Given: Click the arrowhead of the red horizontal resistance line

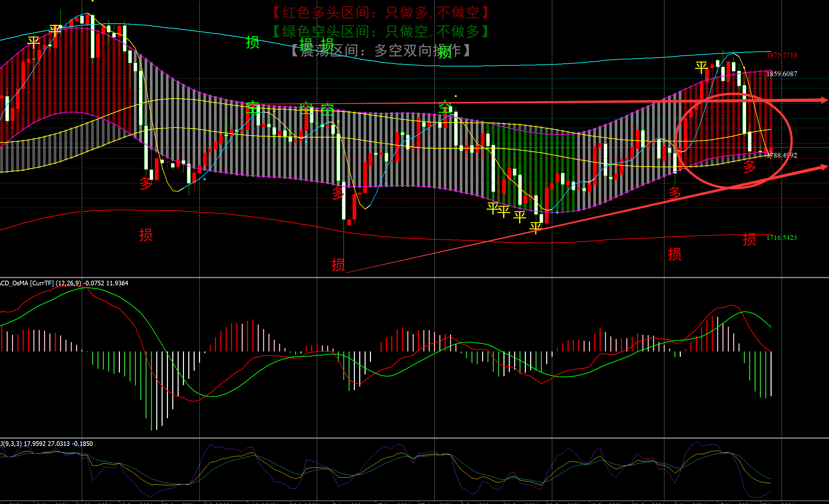Looking at the screenshot, I should tap(824, 100).
